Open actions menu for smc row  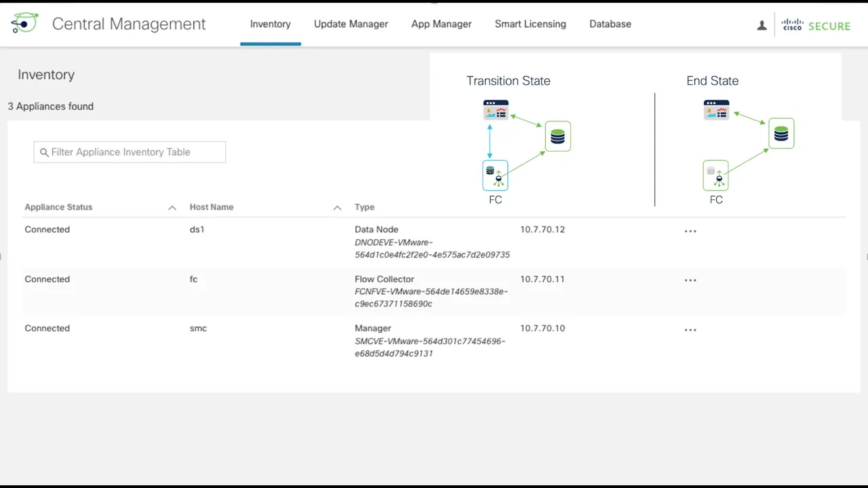click(x=690, y=330)
